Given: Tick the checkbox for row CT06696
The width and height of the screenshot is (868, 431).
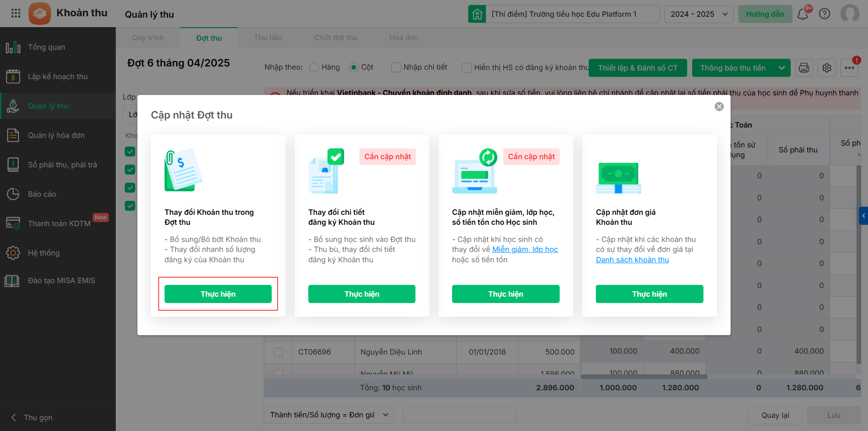Looking at the screenshot, I should click(278, 352).
